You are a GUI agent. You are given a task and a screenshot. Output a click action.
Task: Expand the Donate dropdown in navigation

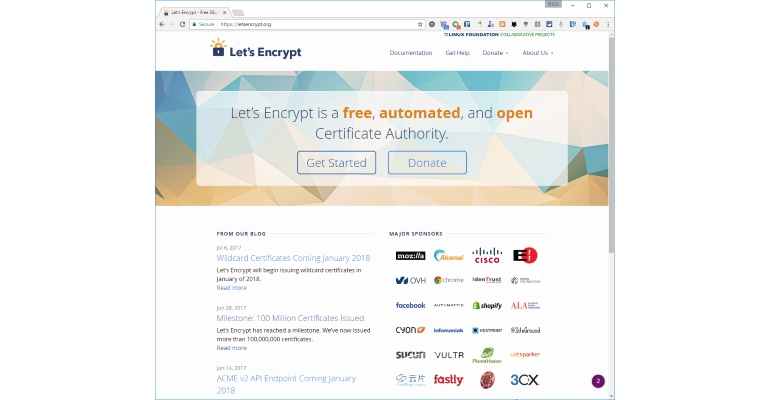(495, 53)
